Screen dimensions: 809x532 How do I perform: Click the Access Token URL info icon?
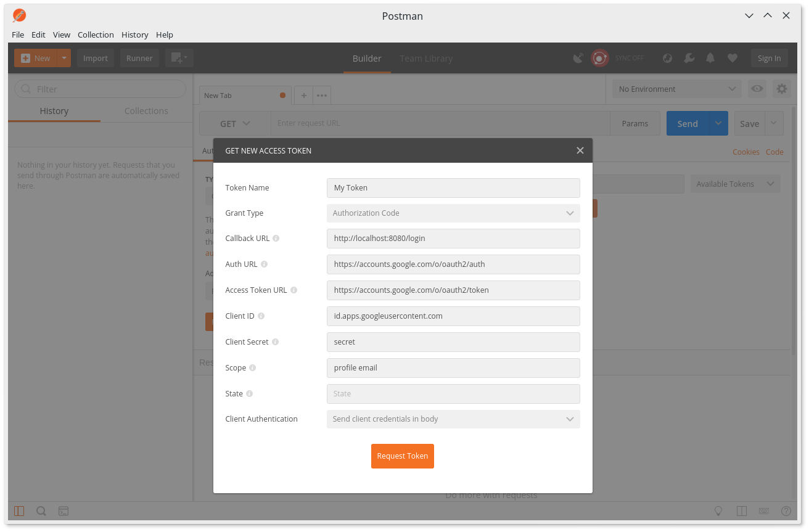point(294,290)
